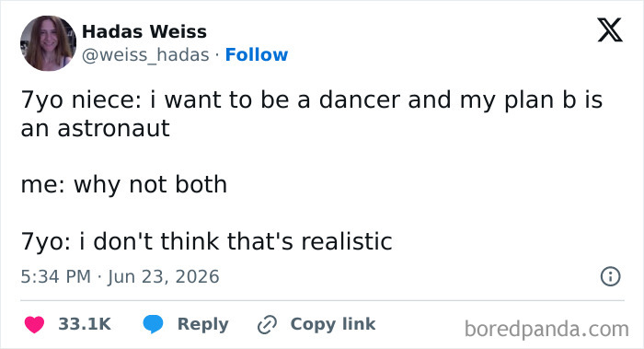Viewport: 644px width, 349px height.
Task: Click the tweet's first line about dancer
Action: click(x=312, y=99)
